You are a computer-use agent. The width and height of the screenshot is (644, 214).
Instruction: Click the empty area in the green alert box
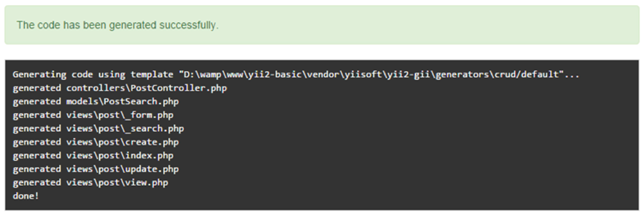[425, 25]
